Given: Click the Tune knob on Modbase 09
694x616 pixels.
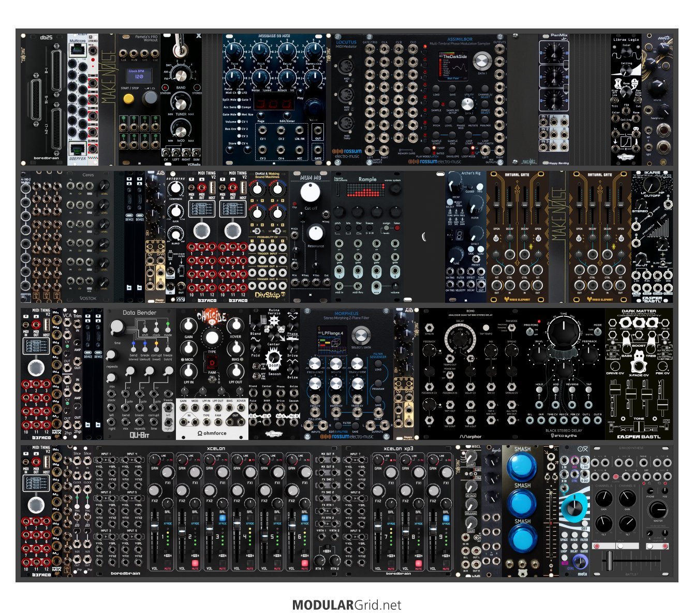Looking at the screenshot, I should tap(235, 52).
